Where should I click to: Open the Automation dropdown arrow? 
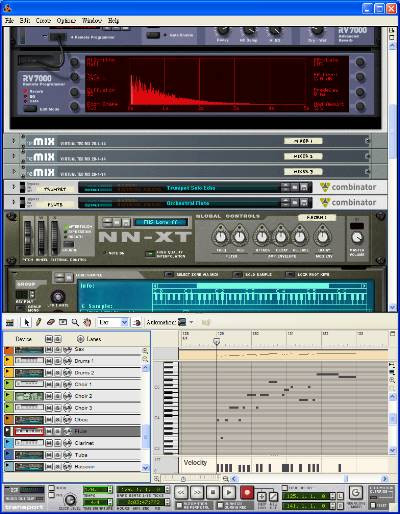[x=191, y=322]
